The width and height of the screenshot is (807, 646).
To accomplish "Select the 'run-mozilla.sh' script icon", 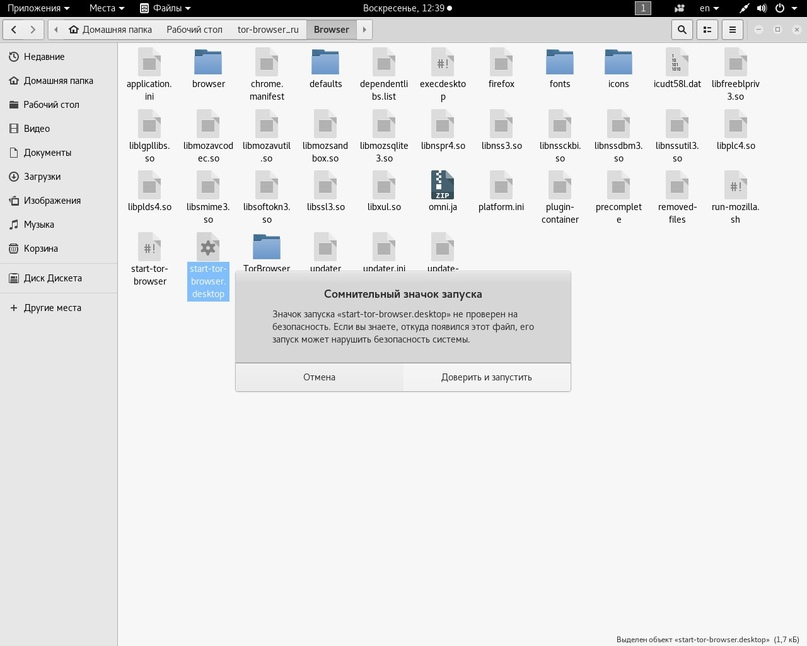I will 736,185.
